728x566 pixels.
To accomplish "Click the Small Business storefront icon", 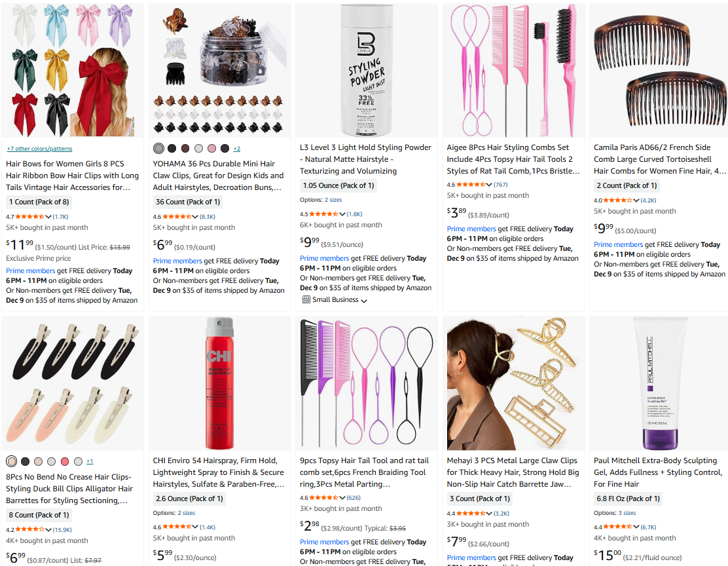I will coord(306,300).
